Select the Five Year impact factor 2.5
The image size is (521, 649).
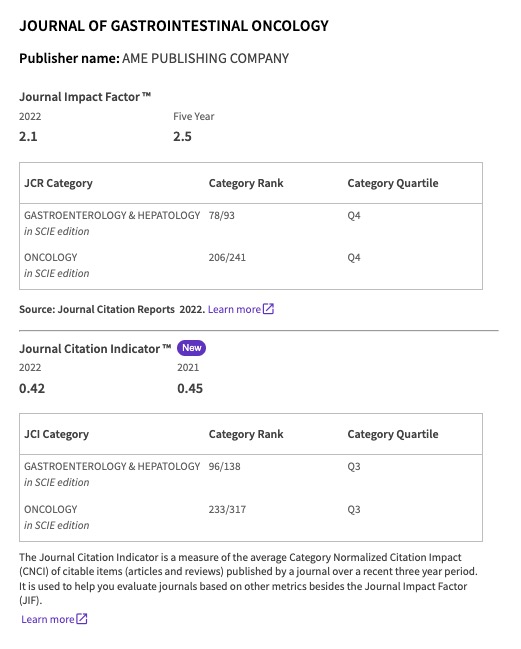[x=182, y=136]
